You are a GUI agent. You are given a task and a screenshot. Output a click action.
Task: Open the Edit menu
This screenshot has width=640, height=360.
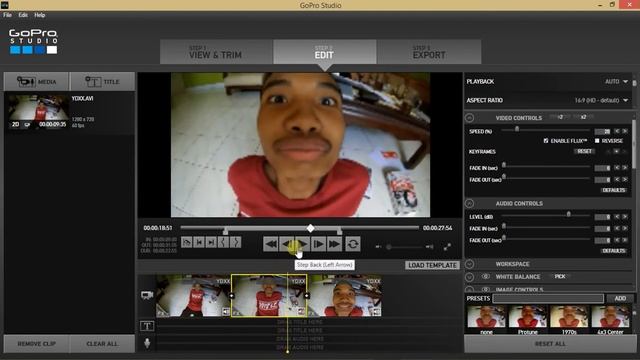(x=23, y=15)
